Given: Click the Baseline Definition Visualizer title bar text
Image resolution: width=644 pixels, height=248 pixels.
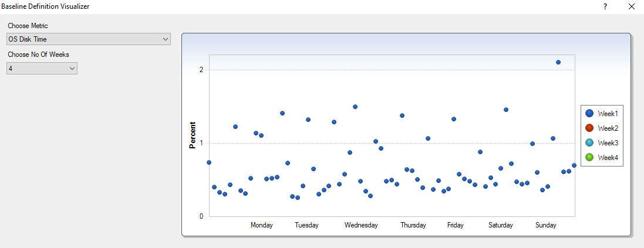Looking at the screenshot, I should click(x=45, y=6).
